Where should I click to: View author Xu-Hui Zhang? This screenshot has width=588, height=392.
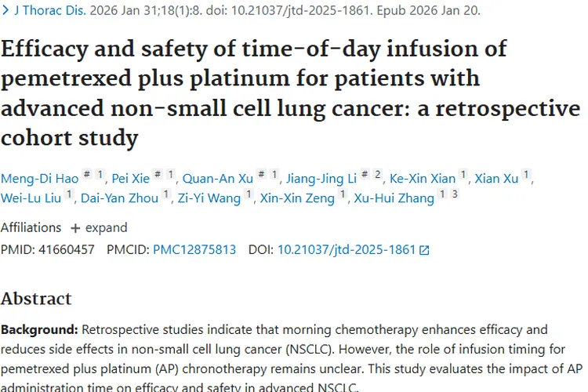click(394, 198)
